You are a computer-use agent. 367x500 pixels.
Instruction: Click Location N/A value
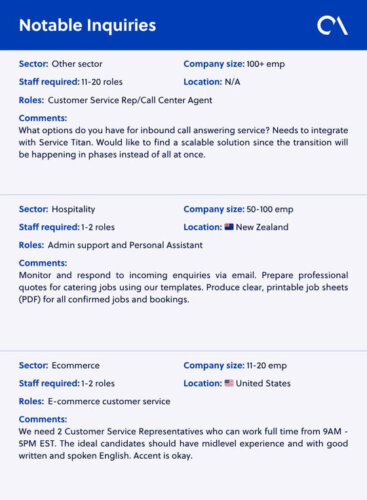tap(232, 82)
